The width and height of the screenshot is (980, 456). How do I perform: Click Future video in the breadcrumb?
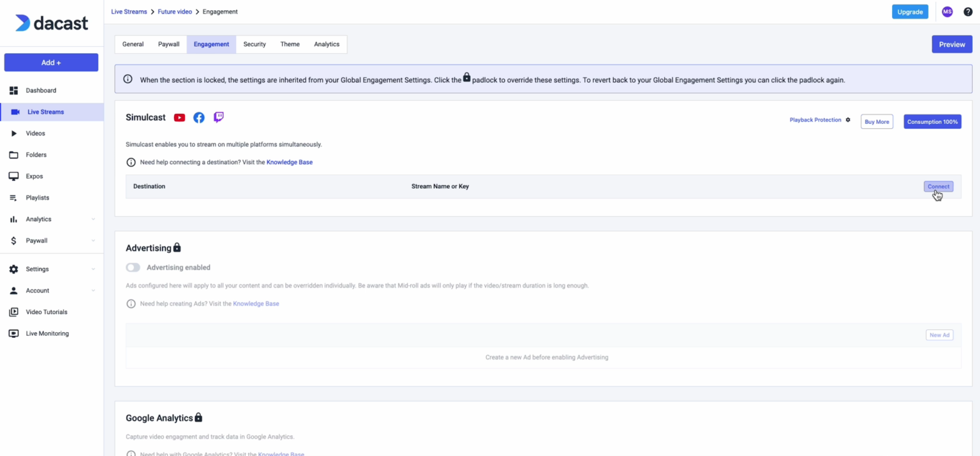click(174, 11)
